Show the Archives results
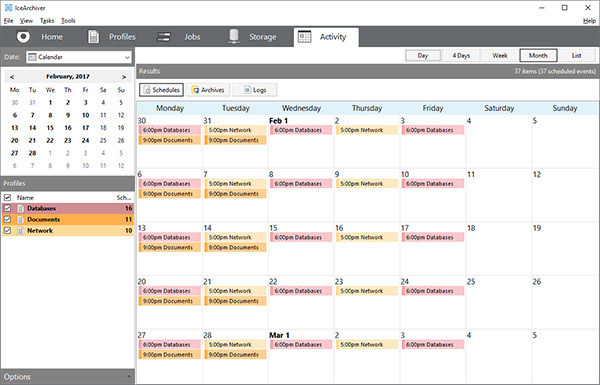The image size is (600, 385). pos(208,90)
